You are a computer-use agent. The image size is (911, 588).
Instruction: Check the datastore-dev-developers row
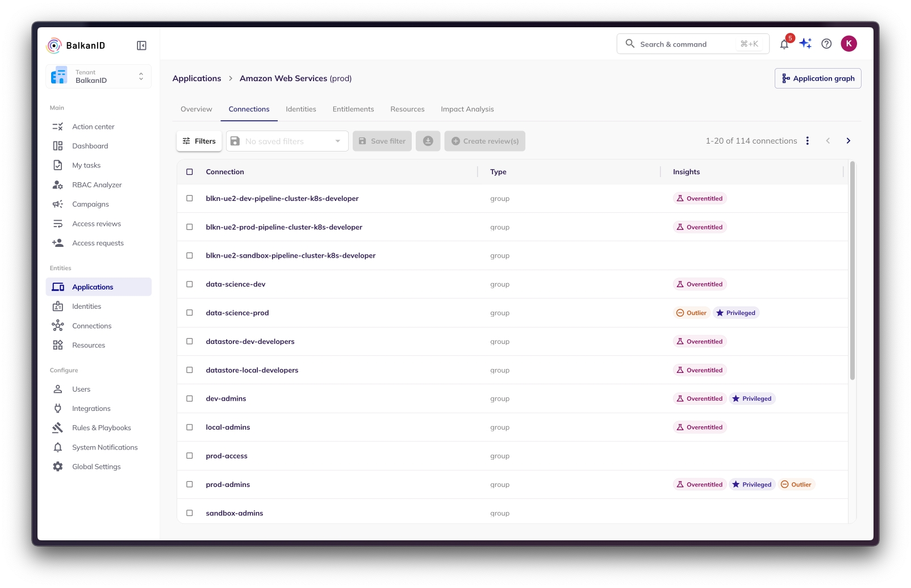pos(190,342)
